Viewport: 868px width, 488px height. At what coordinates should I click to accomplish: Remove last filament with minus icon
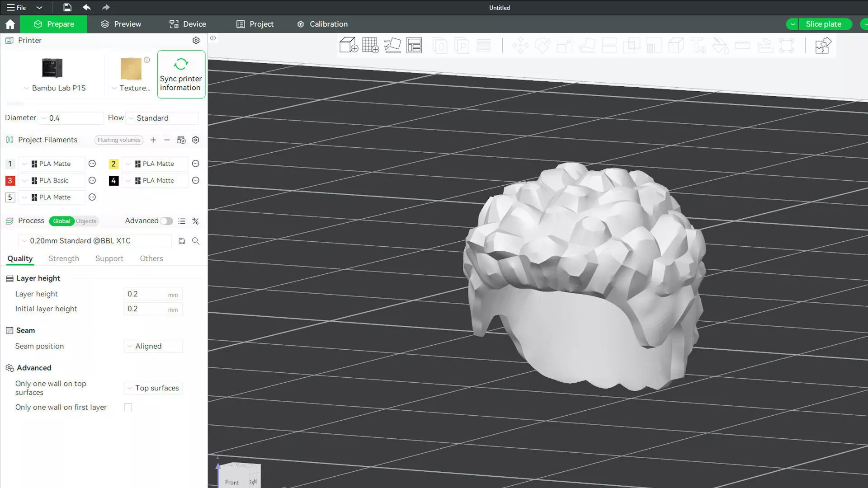[x=167, y=140]
